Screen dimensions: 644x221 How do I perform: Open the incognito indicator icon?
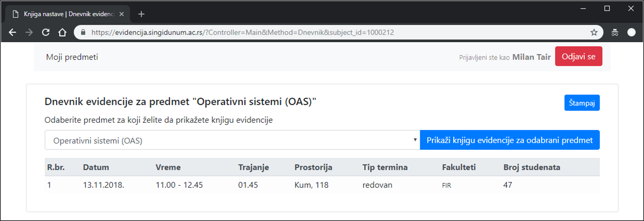[615, 32]
